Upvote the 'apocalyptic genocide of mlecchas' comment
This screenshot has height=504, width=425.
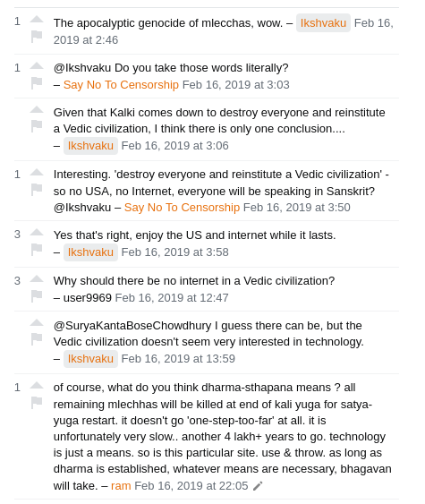click(x=37, y=20)
